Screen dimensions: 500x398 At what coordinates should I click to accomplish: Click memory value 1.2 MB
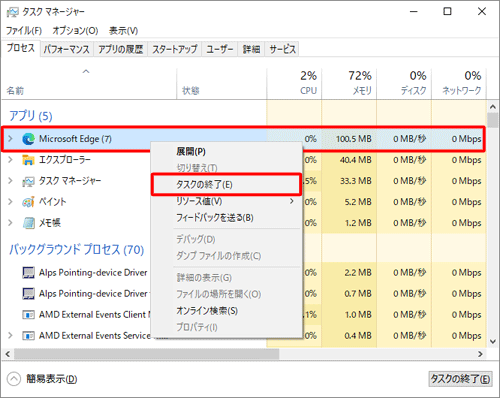coord(358,223)
